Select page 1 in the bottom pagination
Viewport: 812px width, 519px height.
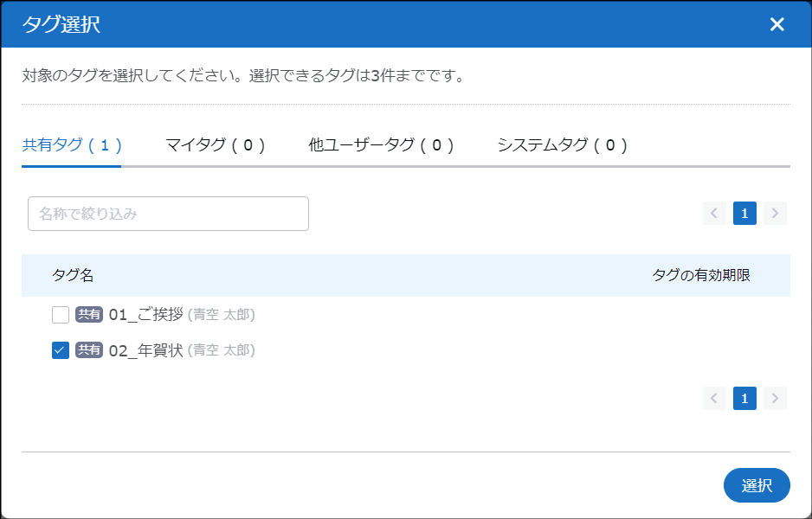pos(744,398)
